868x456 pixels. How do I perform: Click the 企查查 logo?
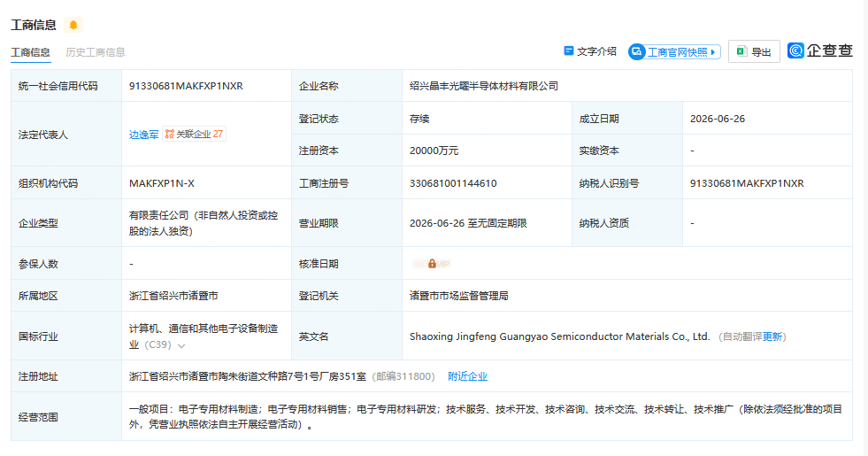click(x=820, y=50)
